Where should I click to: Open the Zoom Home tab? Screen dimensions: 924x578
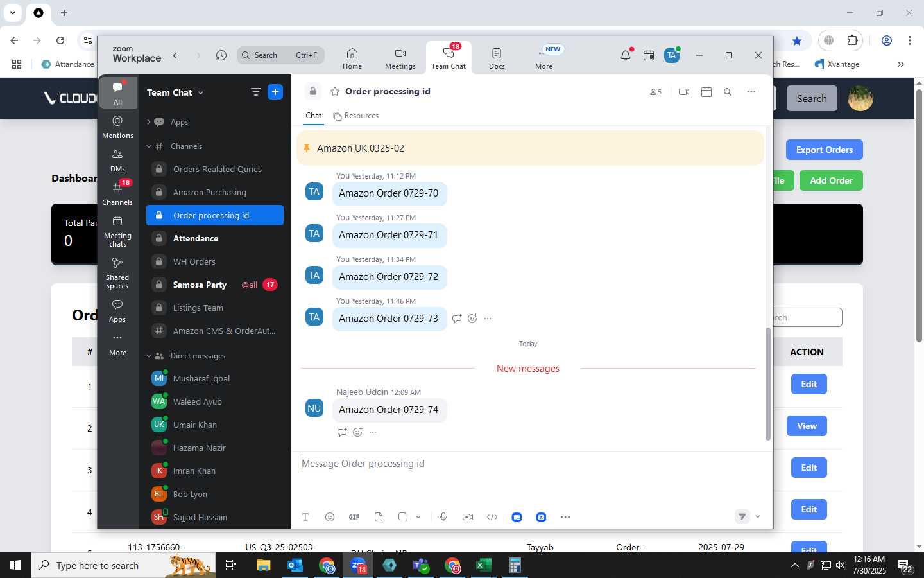click(352, 58)
